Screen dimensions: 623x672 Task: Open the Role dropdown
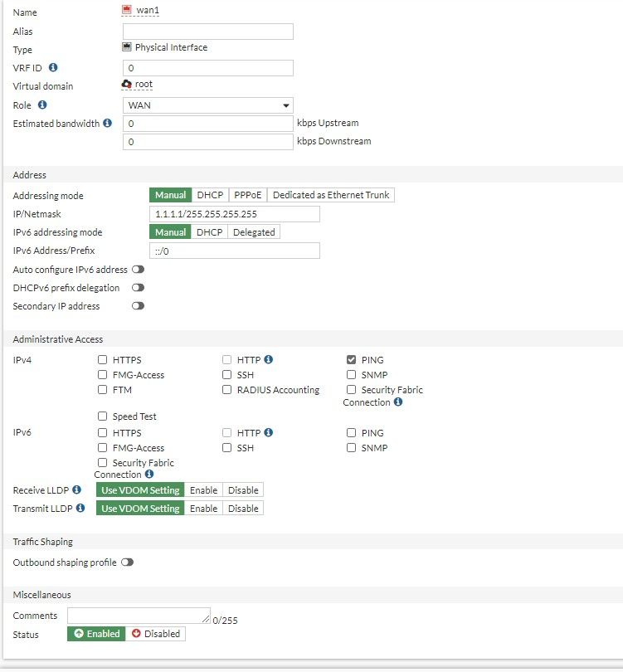(x=208, y=105)
